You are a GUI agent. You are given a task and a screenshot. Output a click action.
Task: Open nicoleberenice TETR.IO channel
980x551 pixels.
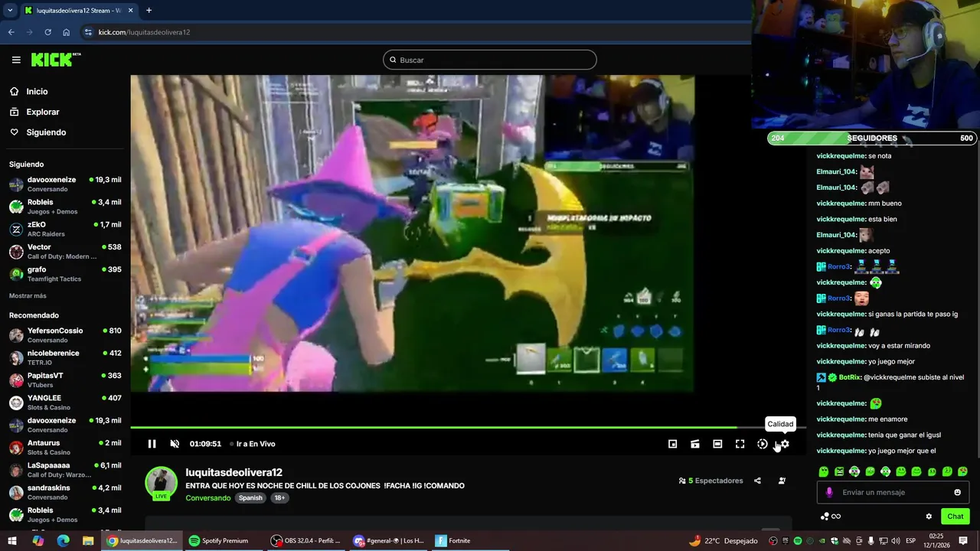pos(65,357)
